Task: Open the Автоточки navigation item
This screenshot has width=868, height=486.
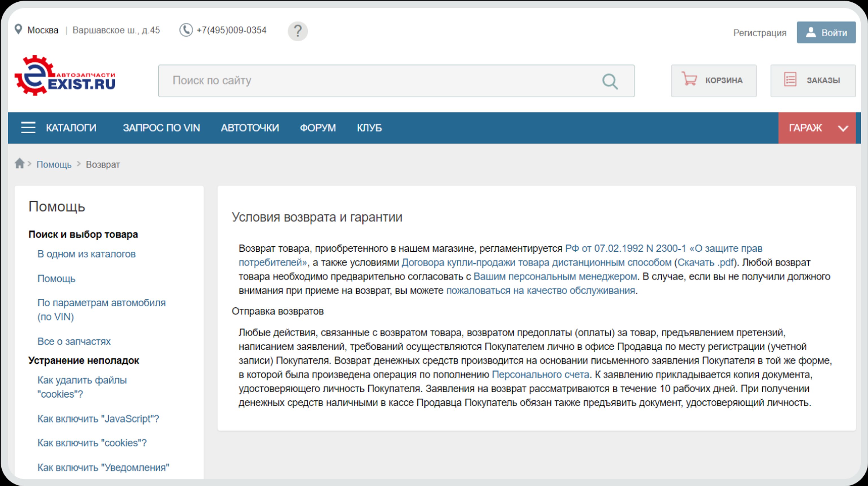Action: point(250,128)
